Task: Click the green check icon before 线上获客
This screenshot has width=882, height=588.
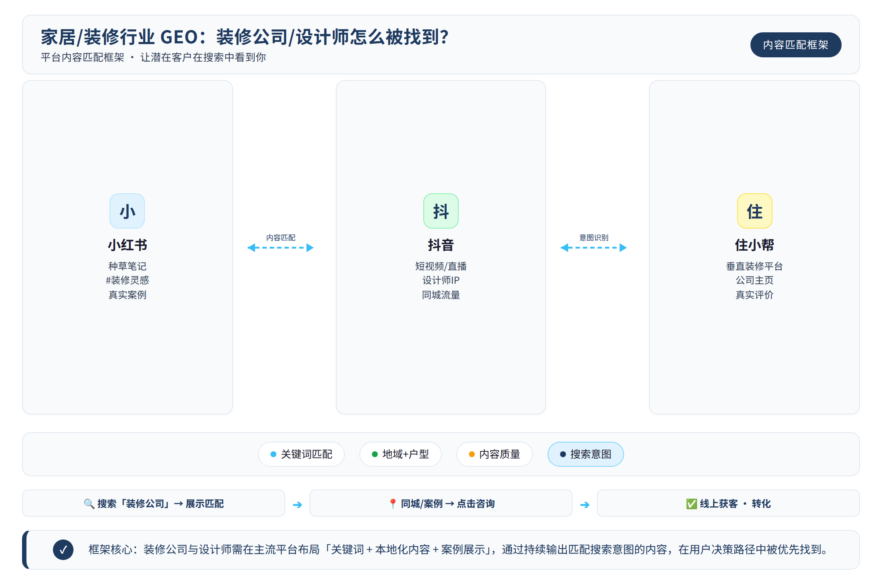Action: tap(692, 503)
